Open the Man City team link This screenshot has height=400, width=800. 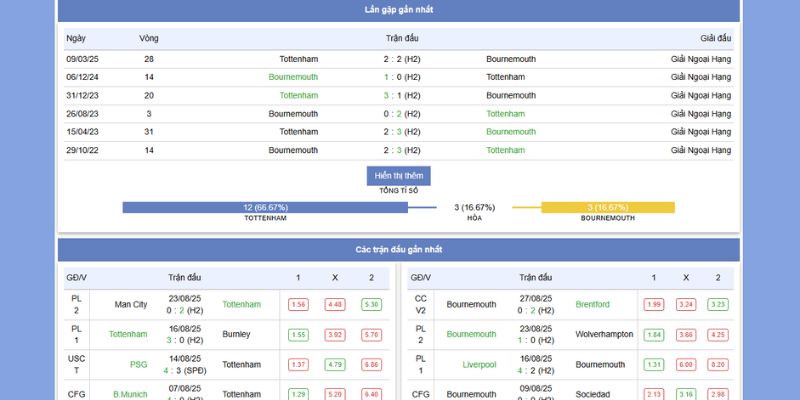(131, 304)
